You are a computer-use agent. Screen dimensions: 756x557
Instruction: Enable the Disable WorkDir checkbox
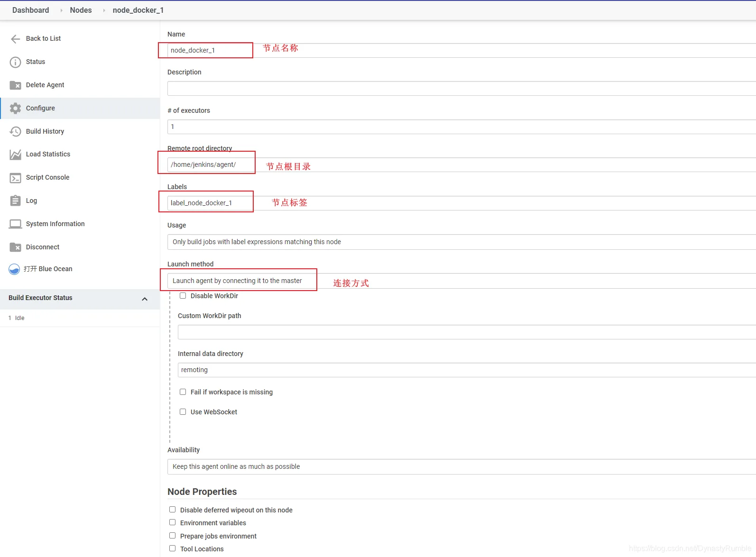point(183,296)
